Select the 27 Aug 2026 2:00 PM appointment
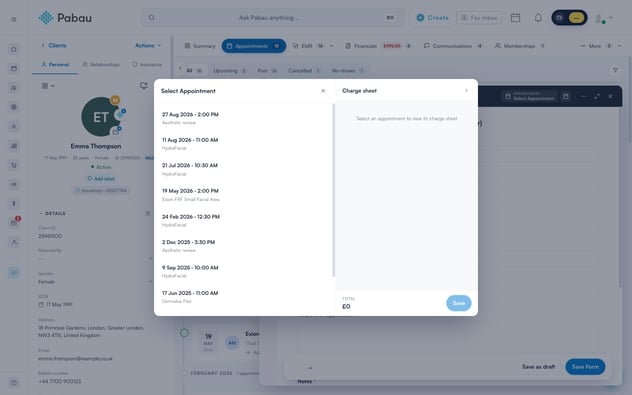632x395 pixels. [x=244, y=118]
